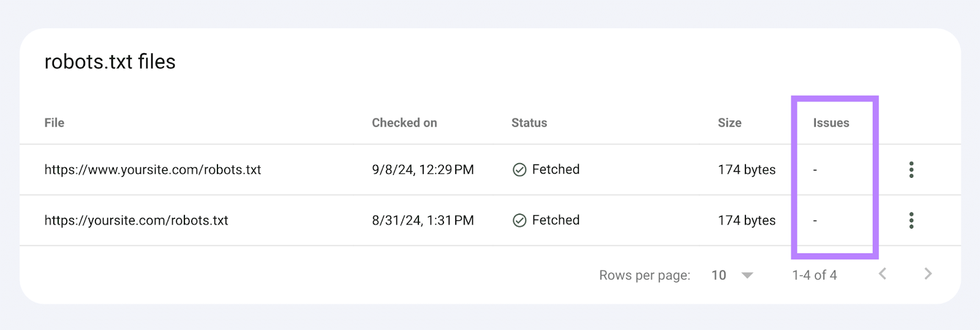Go to the next page arrow
Viewport: 980px width, 330px height.
click(x=928, y=274)
